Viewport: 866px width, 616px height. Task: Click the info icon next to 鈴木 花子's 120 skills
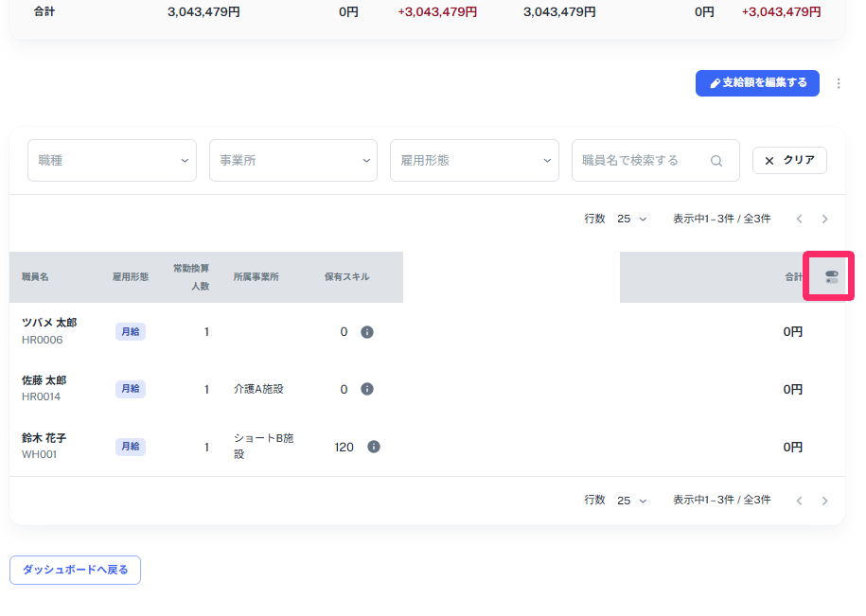[373, 446]
